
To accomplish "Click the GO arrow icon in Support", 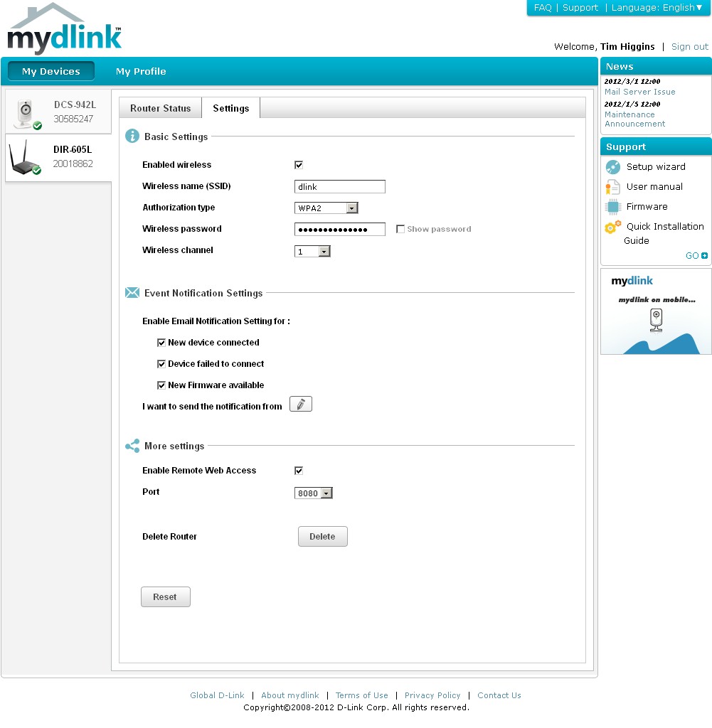I will click(705, 255).
